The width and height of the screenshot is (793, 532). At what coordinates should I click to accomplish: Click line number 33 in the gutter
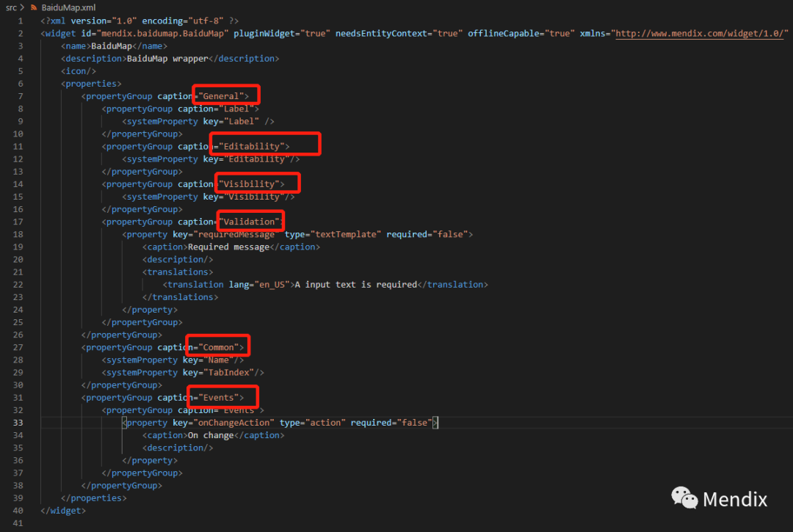coord(18,423)
